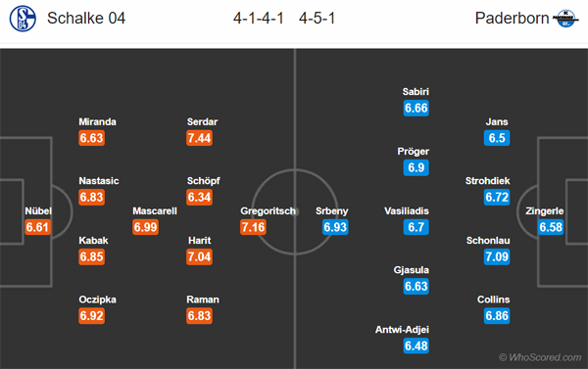Click Antwi-Adjei's 6.48 rating badge

click(416, 346)
